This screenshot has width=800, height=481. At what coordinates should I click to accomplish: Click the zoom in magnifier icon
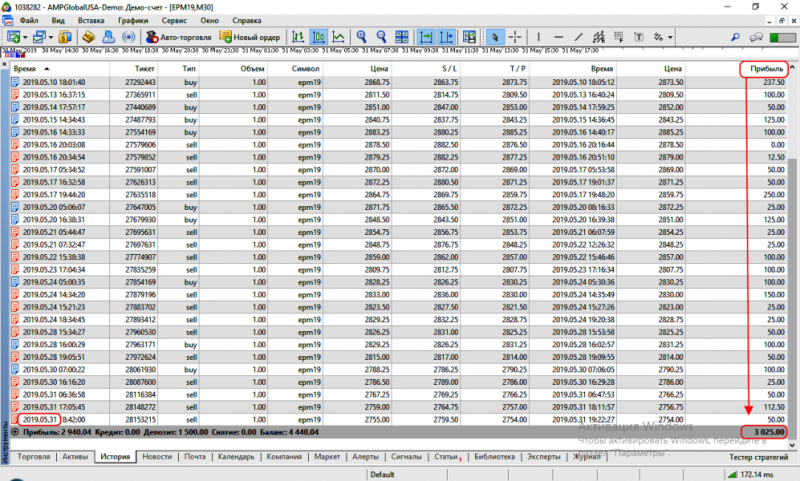point(363,37)
